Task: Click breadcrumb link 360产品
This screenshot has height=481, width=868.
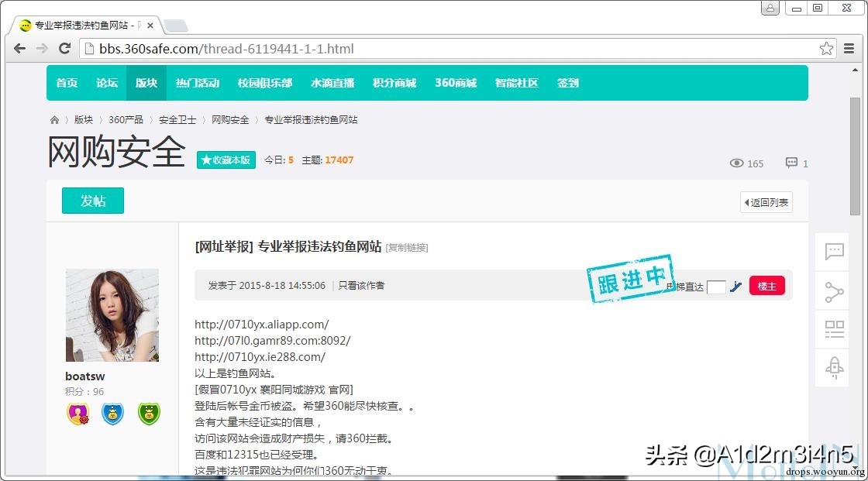Action: pyautogui.click(x=126, y=119)
